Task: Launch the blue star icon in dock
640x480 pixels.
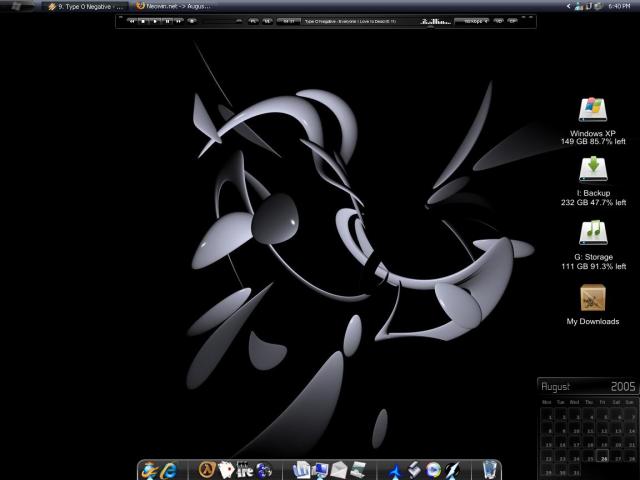Action: point(395,471)
